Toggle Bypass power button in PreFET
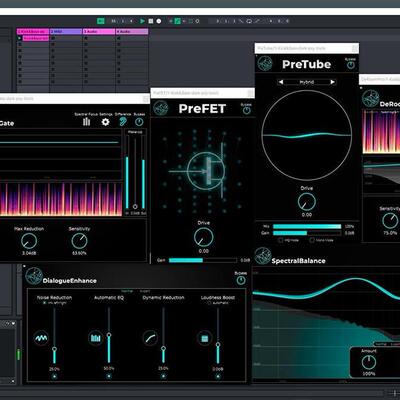This screenshot has width=400, height=400. point(246,111)
